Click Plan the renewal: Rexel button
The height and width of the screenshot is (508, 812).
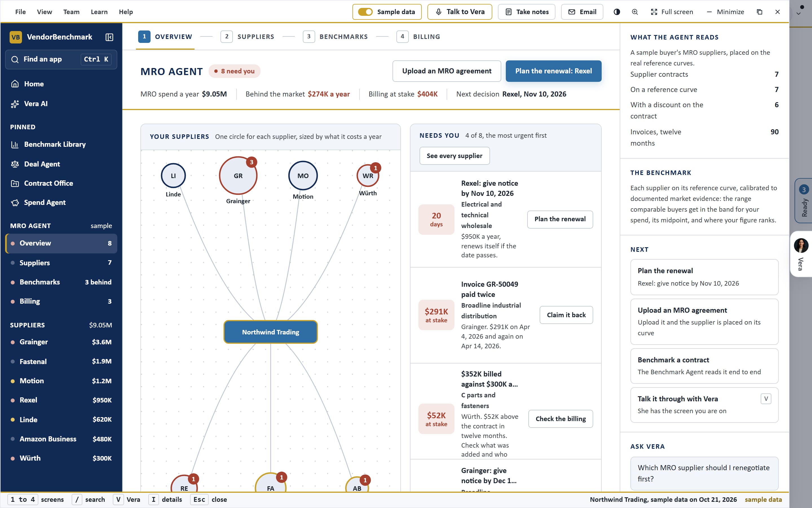[553, 71]
